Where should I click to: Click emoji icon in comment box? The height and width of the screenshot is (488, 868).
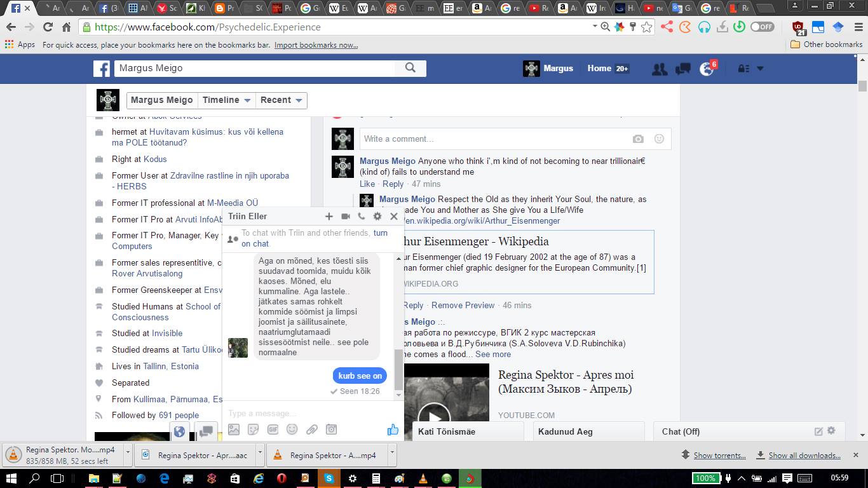coord(659,139)
